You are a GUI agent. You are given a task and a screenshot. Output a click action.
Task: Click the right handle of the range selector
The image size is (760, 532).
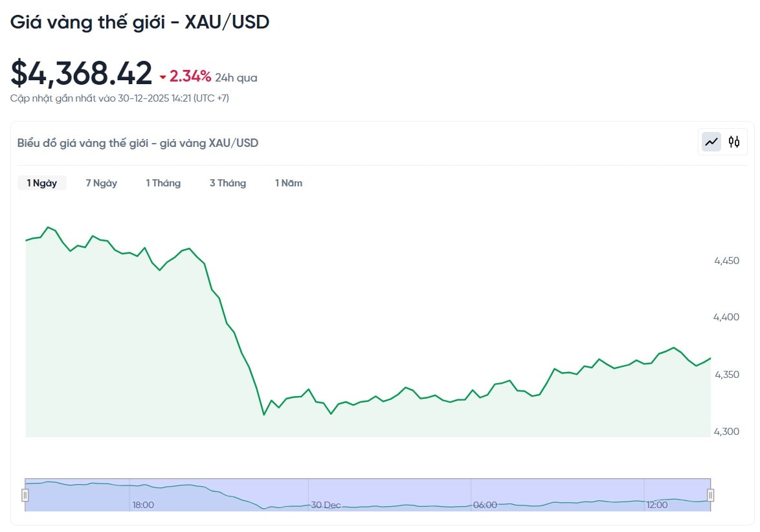tap(710, 494)
